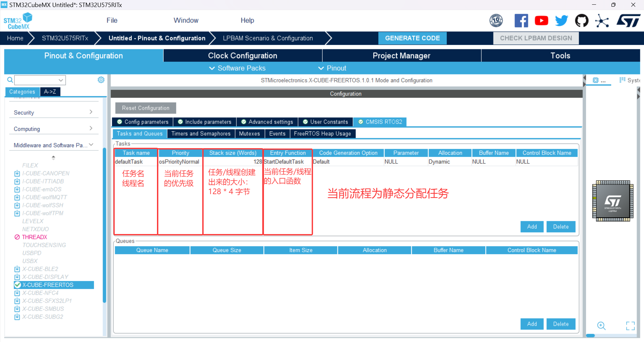Click CHECK LPBAM DESIGN button
644x342 pixels.
tap(536, 38)
